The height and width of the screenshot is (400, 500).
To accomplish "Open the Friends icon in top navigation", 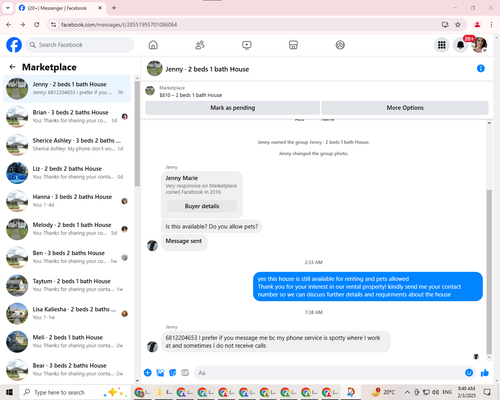I will (x=200, y=45).
